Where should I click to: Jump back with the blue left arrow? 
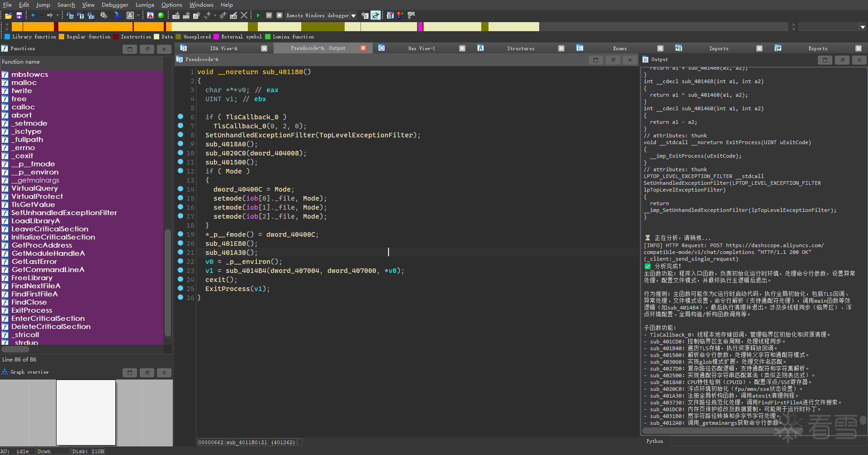click(x=34, y=15)
